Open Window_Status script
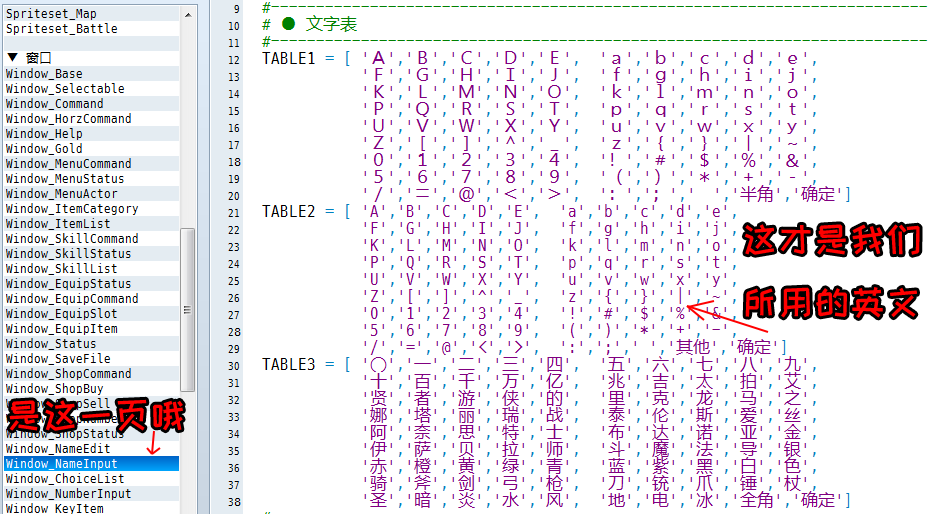Viewport: 928px width, 514px height. pos(91,343)
